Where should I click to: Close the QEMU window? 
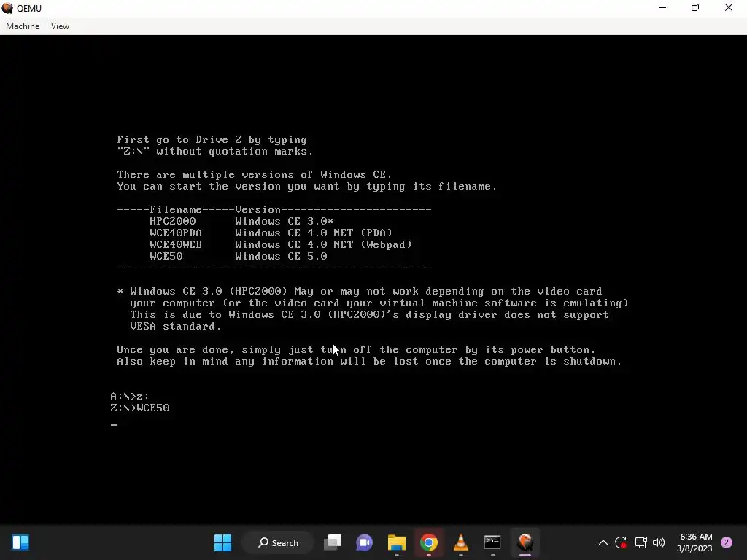coord(729,8)
